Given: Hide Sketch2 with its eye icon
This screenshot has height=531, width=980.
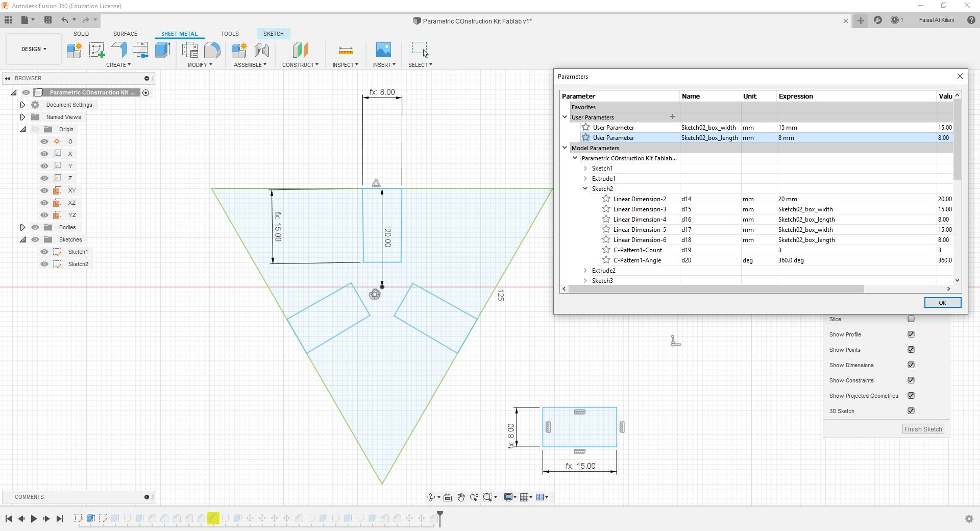Looking at the screenshot, I should pyautogui.click(x=44, y=264).
